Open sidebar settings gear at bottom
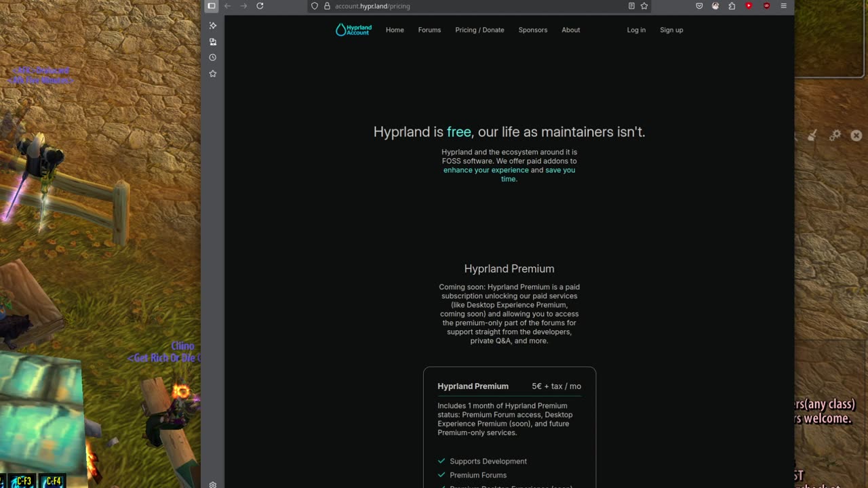Image resolution: width=868 pixels, height=488 pixels. pos(213,485)
